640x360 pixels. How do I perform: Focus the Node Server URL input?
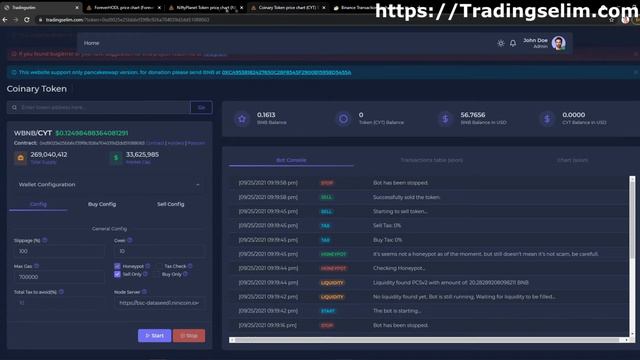tap(160, 302)
